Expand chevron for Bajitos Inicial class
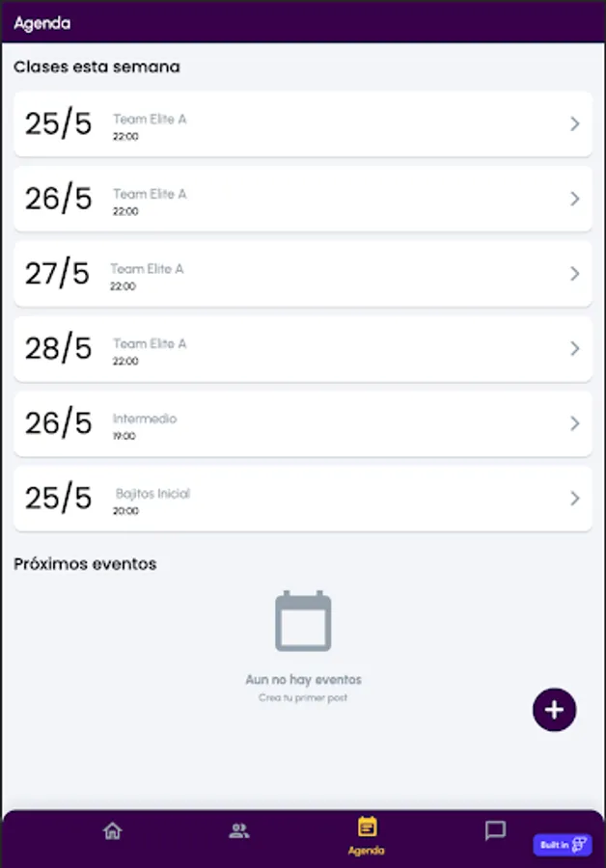Viewport: 606px width, 868px height. [575, 499]
